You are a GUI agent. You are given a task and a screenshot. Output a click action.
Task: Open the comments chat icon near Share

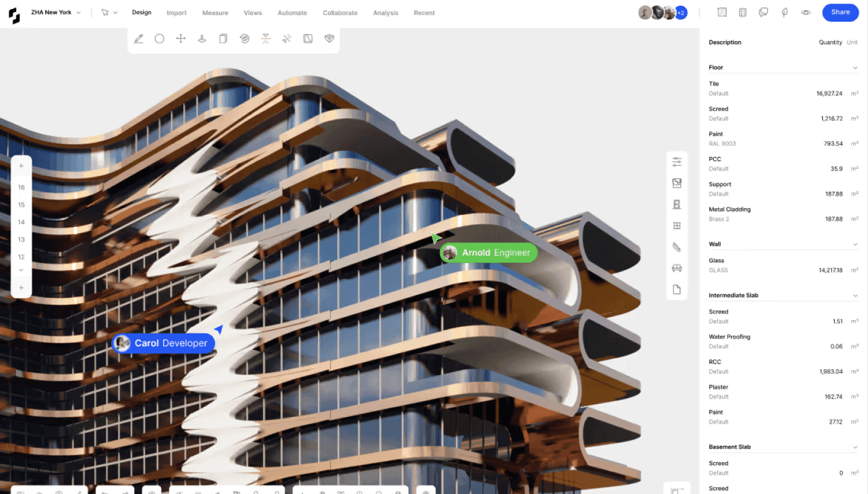pyautogui.click(x=764, y=12)
